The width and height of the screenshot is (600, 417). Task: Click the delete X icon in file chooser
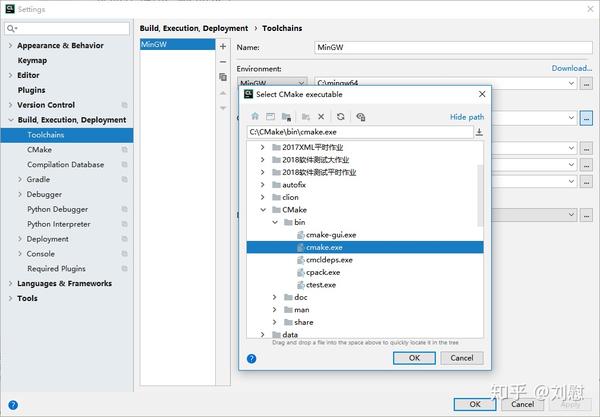321,117
